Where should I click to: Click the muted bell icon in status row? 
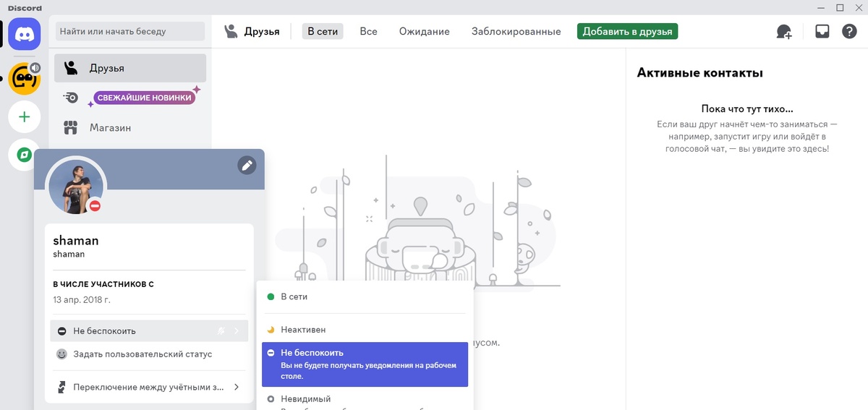221,331
